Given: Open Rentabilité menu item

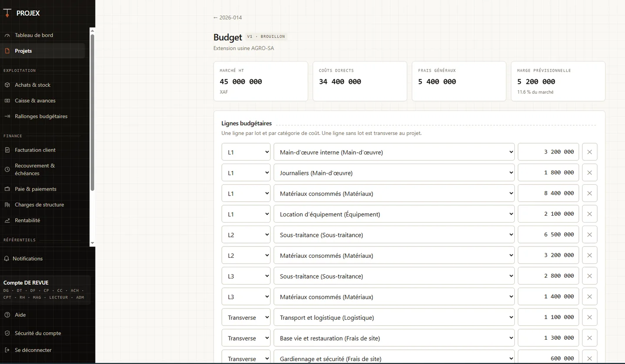Looking at the screenshot, I should [43, 220].
